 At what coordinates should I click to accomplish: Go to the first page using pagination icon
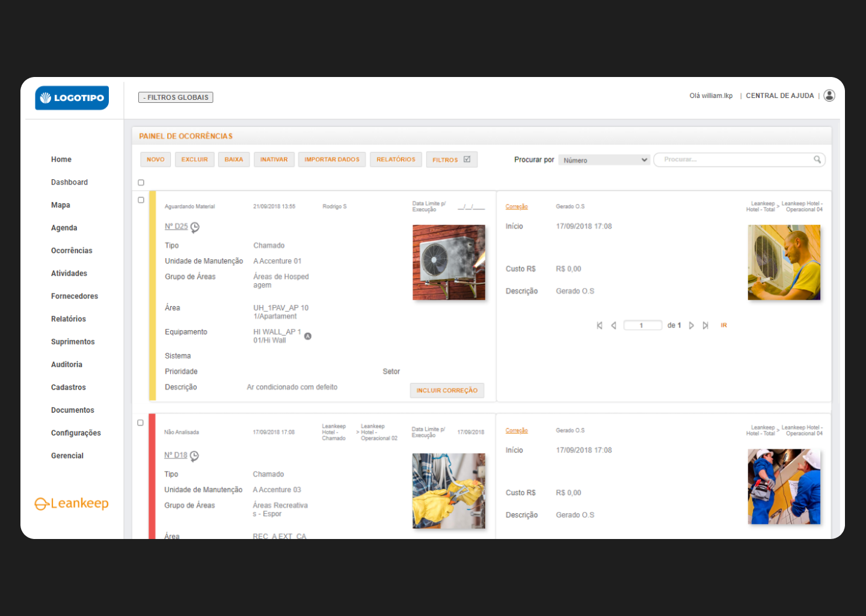[x=600, y=325]
